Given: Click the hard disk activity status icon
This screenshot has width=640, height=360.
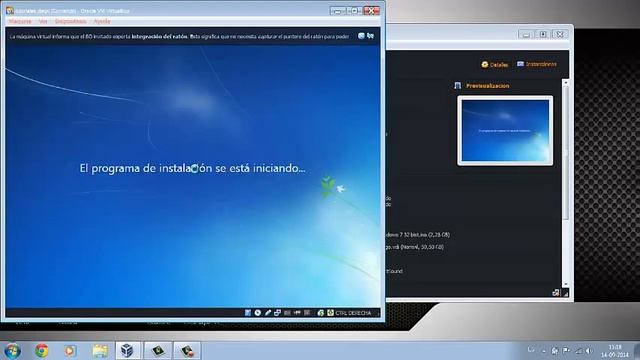Looking at the screenshot, I should [x=248, y=313].
